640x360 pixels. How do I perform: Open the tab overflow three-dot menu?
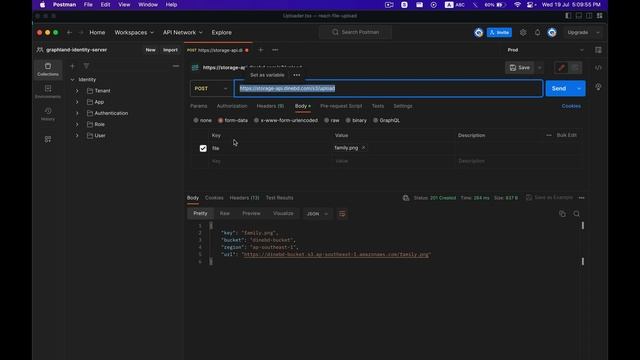click(x=275, y=50)
